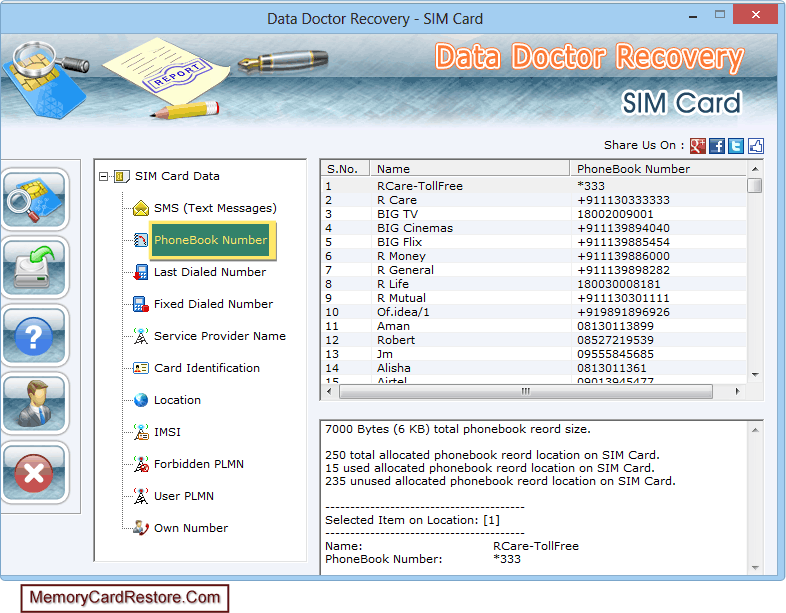Click the save recovered data drive button
This screenshot has width=786, height=613.
35,268
